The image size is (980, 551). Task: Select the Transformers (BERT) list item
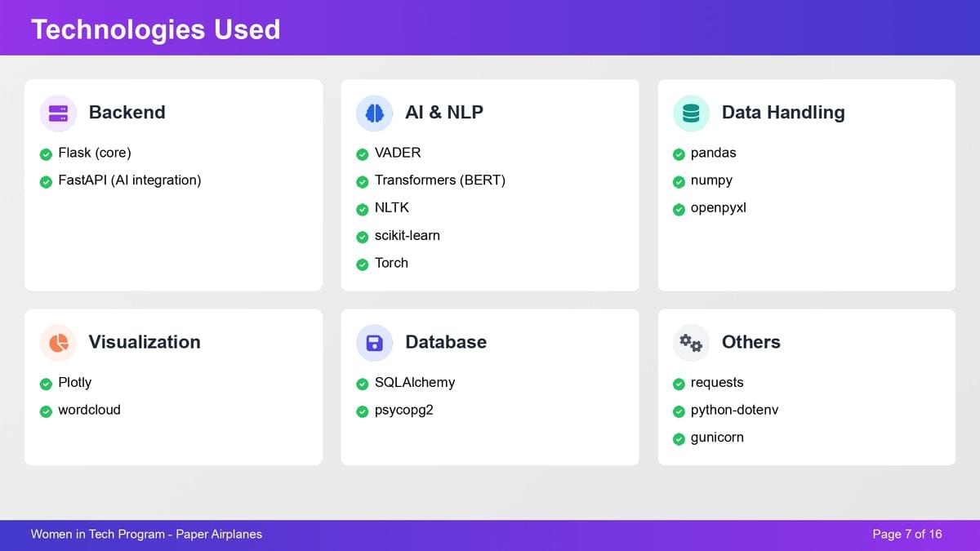click(439, 180)
